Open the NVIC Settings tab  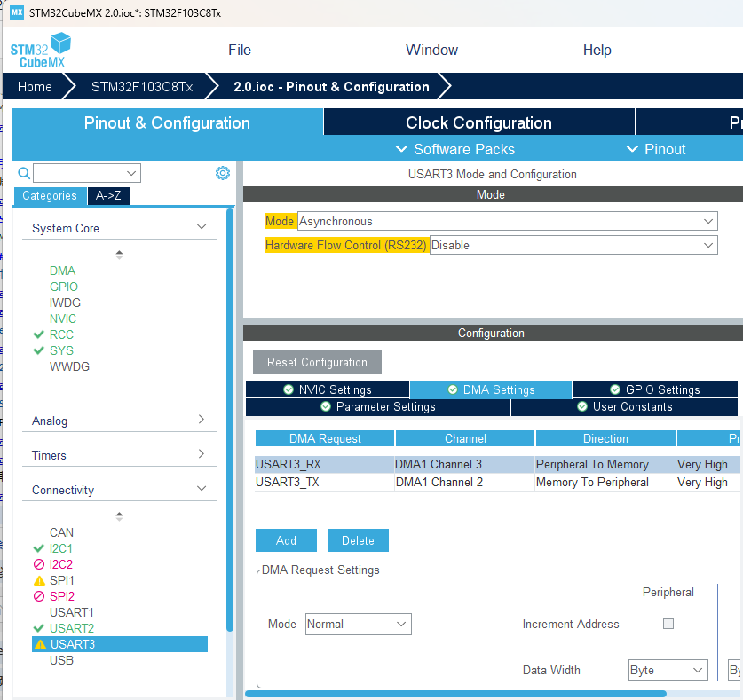click(x=328, y=389)
